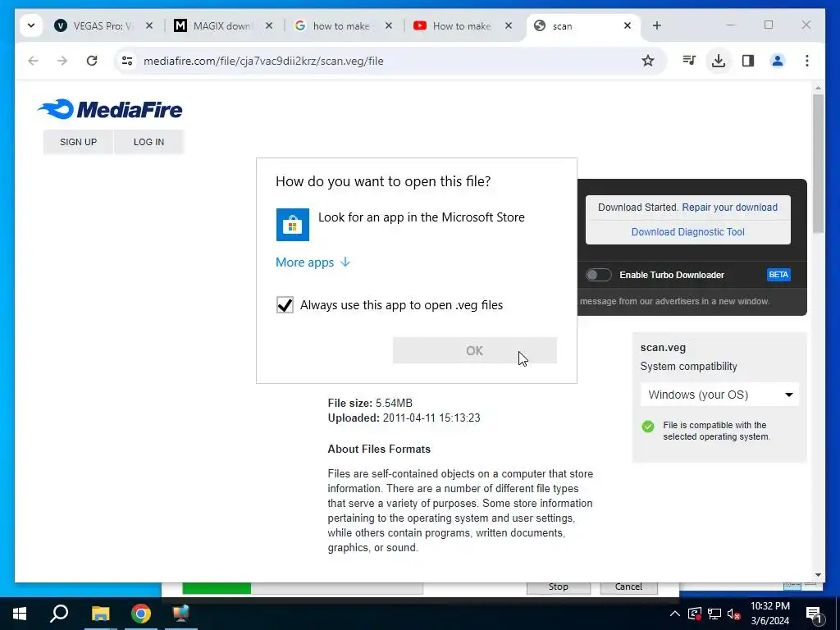Close the VEGAS Pro tab
This screenshot has width=840, height=630.
coord(149,25)
